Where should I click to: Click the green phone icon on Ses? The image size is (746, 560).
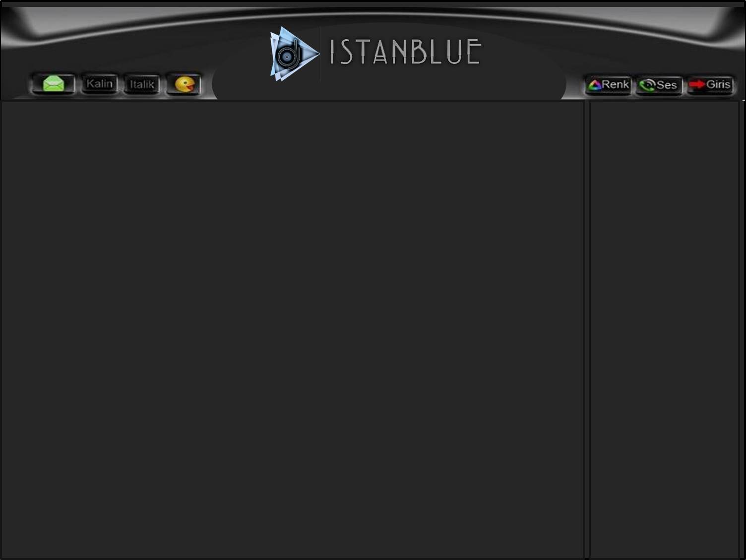pyautogui.click(x=647, y=85)
